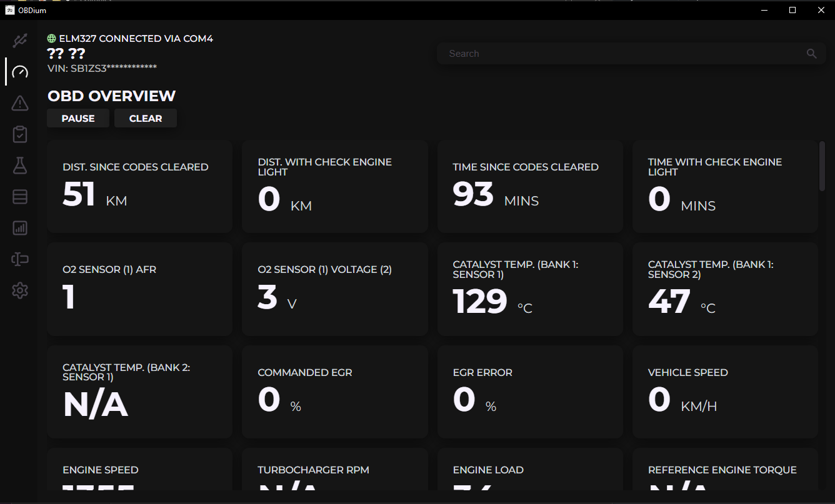This screenshot has width=835, height=504.
Task: Select the O2 Sensor (1) AFR card
Action: click(139, 289)
